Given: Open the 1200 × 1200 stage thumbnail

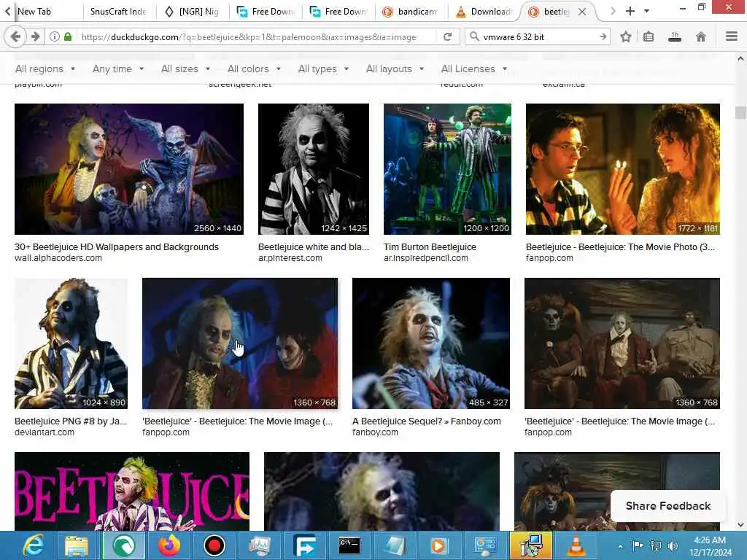Looking at the screenshot, I should click(447, 169).
